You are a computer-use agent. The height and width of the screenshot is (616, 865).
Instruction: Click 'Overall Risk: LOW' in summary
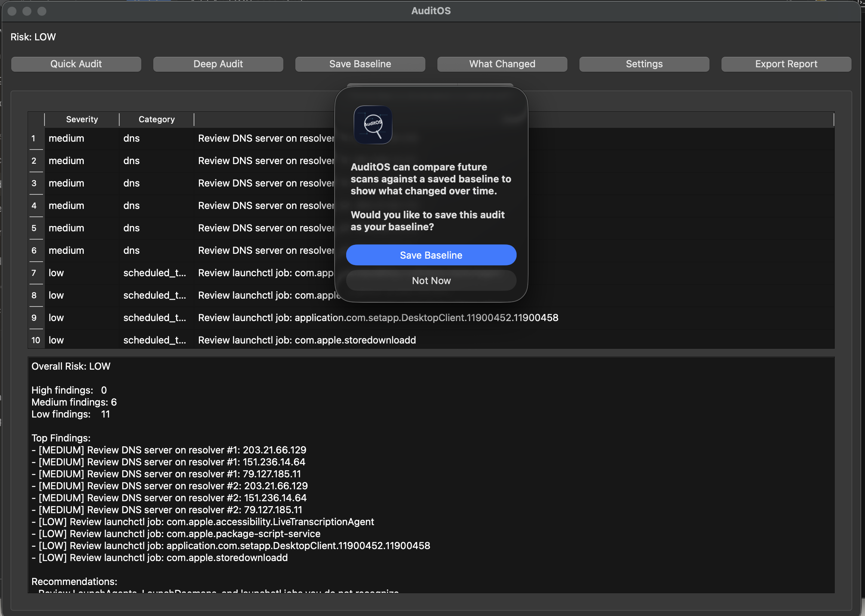[x=71, y=366]
